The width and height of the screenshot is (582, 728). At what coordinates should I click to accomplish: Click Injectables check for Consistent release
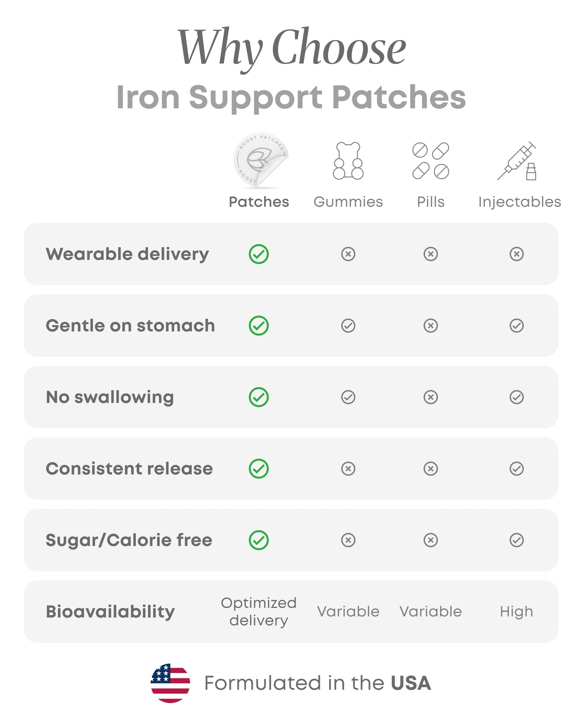517,469
